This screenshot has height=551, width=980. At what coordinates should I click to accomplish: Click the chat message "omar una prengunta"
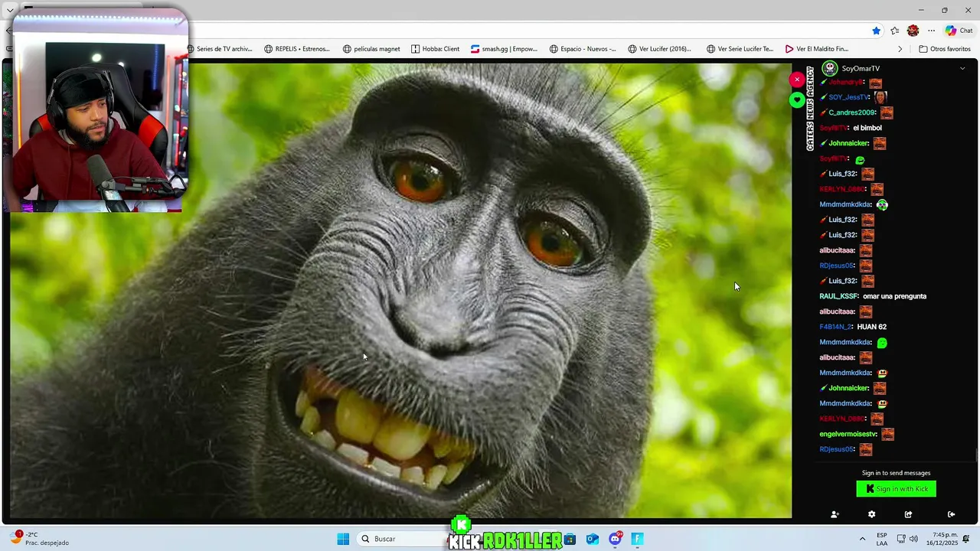pos(894,296)
